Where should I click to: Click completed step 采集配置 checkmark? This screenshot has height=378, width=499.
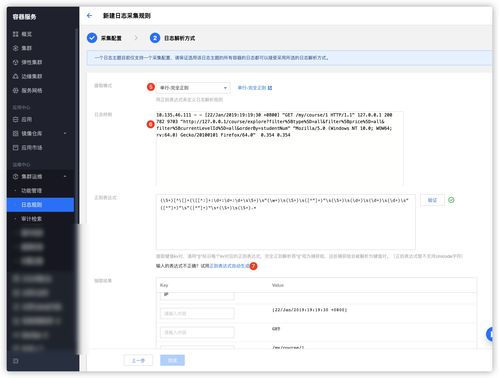coord(92,38)
